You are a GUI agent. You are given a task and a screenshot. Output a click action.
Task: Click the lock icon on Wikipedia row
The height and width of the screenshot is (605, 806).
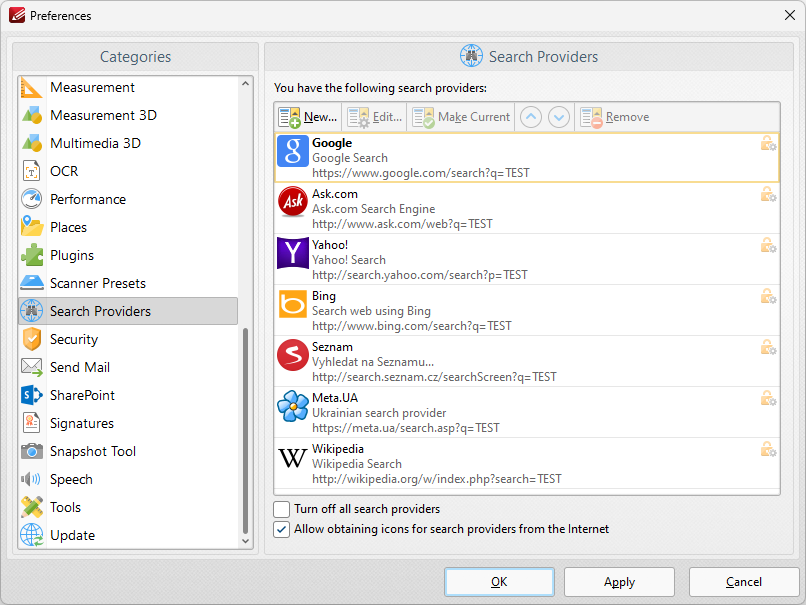click(768, 449)
